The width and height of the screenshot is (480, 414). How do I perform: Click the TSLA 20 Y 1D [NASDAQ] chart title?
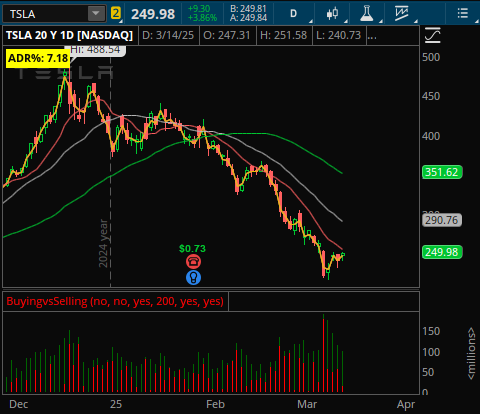[x=70, y=35]
